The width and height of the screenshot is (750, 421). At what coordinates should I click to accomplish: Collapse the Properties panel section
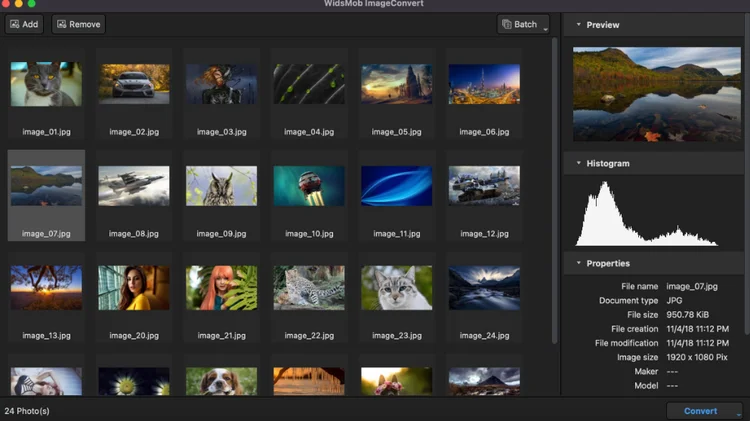click(x=578, y=263)
